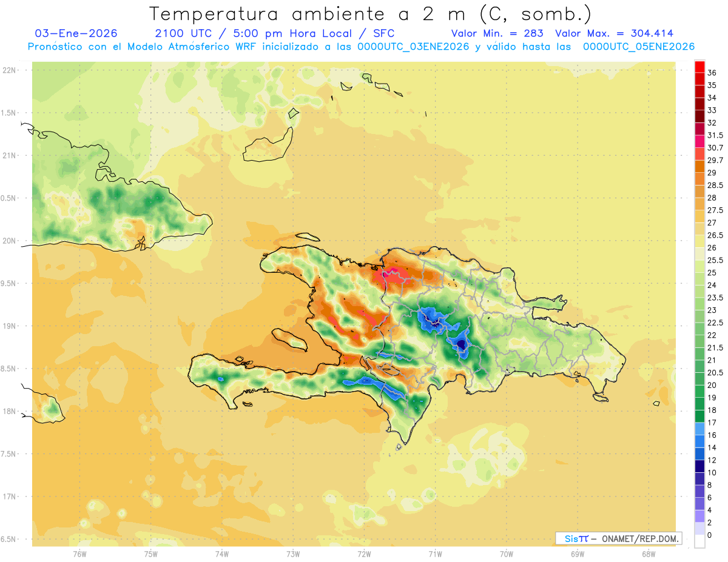The image size is (728, 562).
Task: Click the '7.5N' latitude axis label
Action: 9,453
